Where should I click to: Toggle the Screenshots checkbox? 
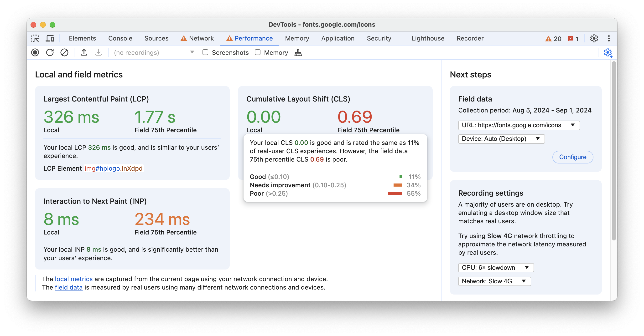pyautogui.click(x=205, y=52)
